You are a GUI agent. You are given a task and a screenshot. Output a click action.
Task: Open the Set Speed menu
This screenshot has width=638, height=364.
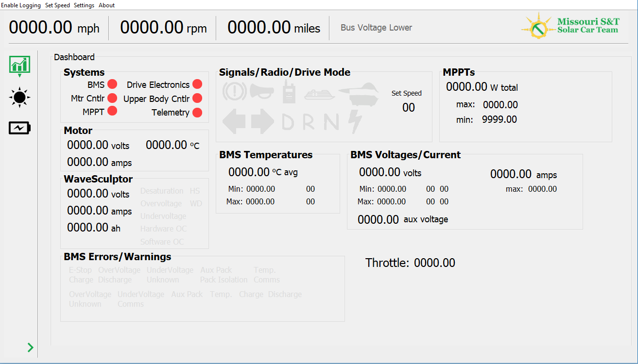(x=57, y=5)
